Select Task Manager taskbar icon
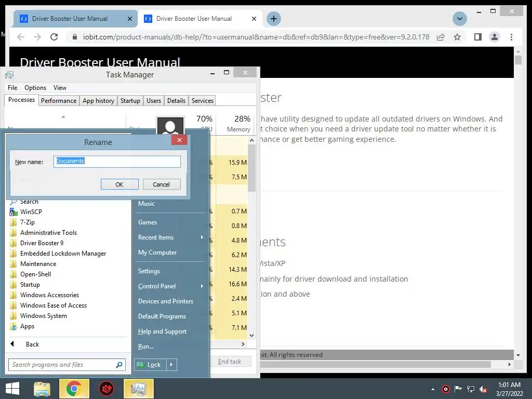 138,389
